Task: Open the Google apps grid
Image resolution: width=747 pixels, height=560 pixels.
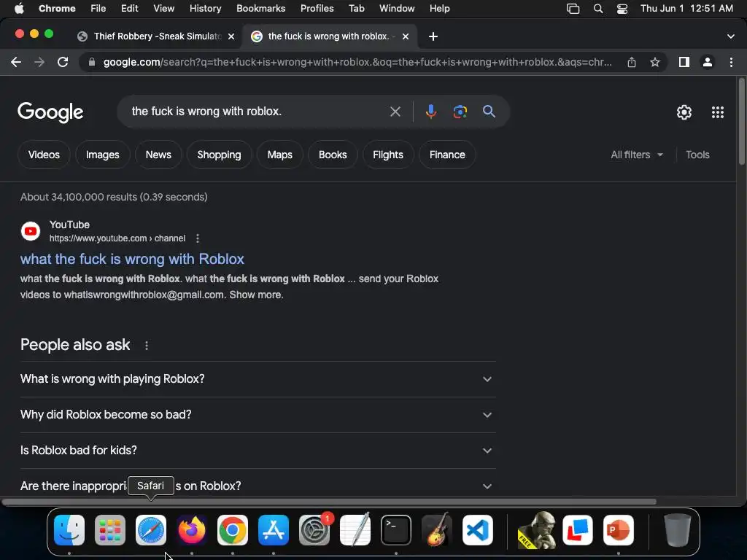Action: pos(718,112)
